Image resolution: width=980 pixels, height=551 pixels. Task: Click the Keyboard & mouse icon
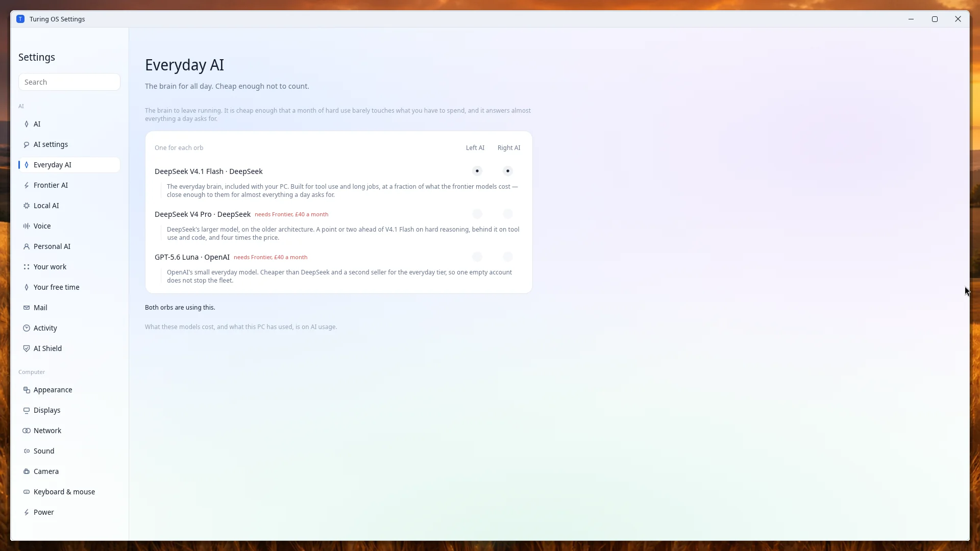click(x=27, y=492)
